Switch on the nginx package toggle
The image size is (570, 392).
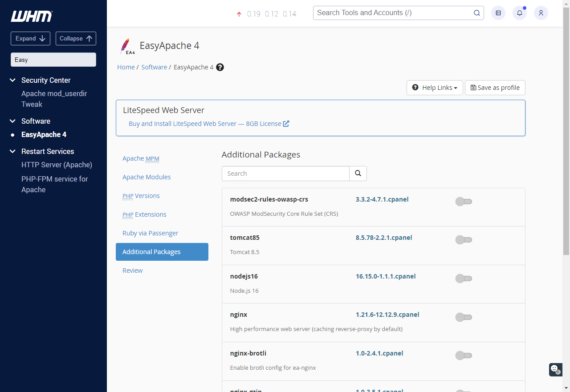tap(464, 317)
